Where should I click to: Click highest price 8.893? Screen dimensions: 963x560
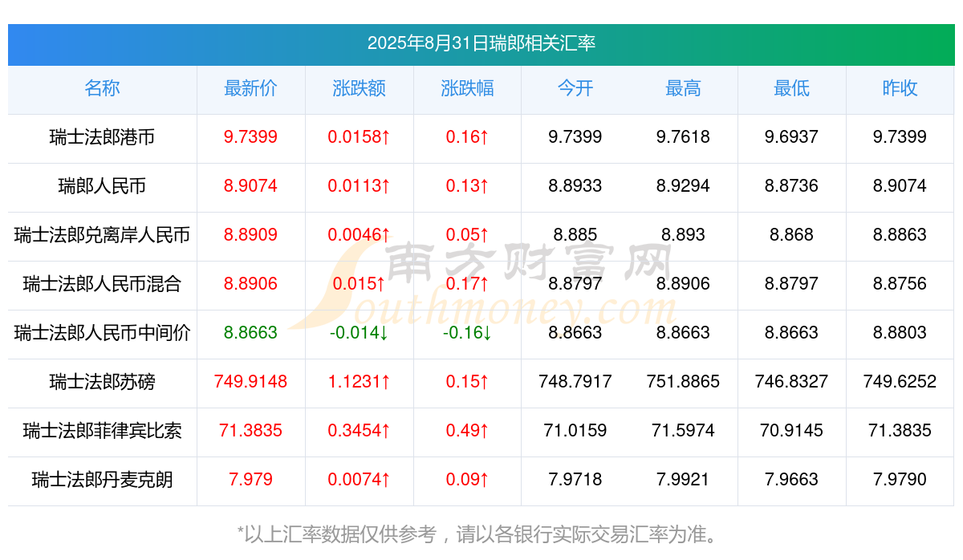click(x=683, y=235)
